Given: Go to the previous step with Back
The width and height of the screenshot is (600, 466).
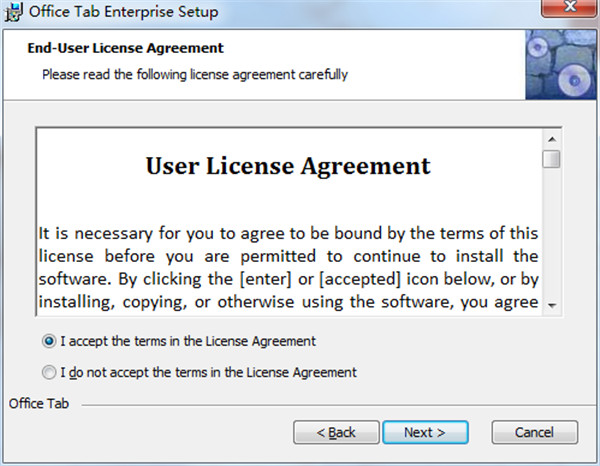Looking at the screenshot, I should pos(335,432).
